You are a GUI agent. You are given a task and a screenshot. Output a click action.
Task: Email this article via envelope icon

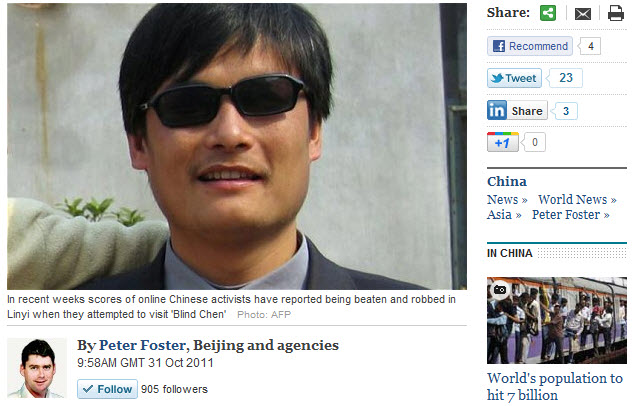582,14
